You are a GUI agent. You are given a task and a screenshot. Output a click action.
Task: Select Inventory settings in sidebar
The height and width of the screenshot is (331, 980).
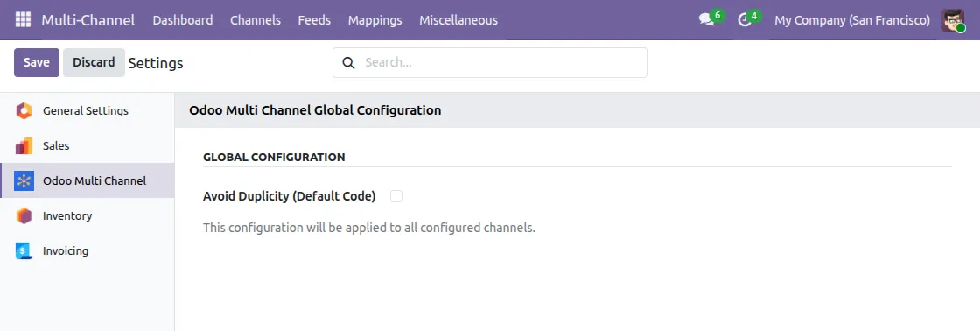(87, 216)
